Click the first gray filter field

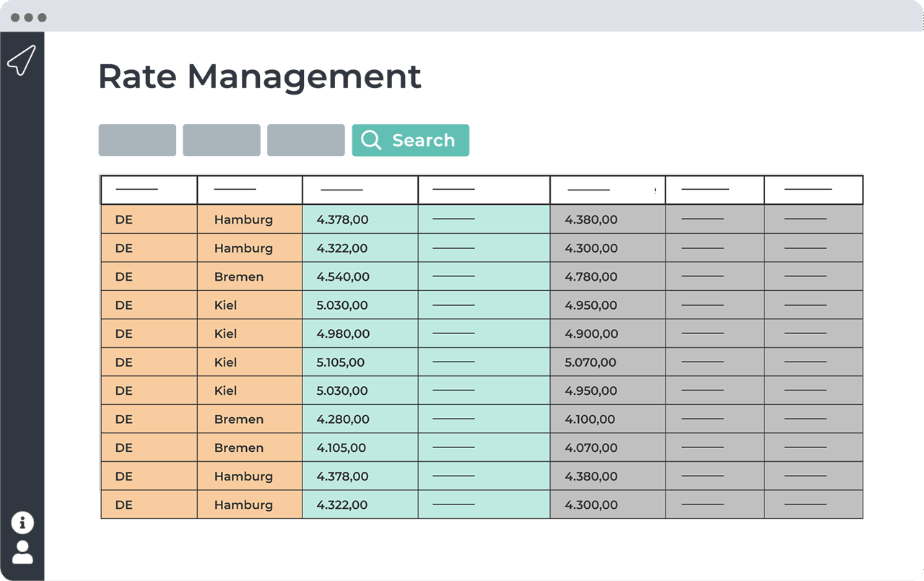point(137,140)
